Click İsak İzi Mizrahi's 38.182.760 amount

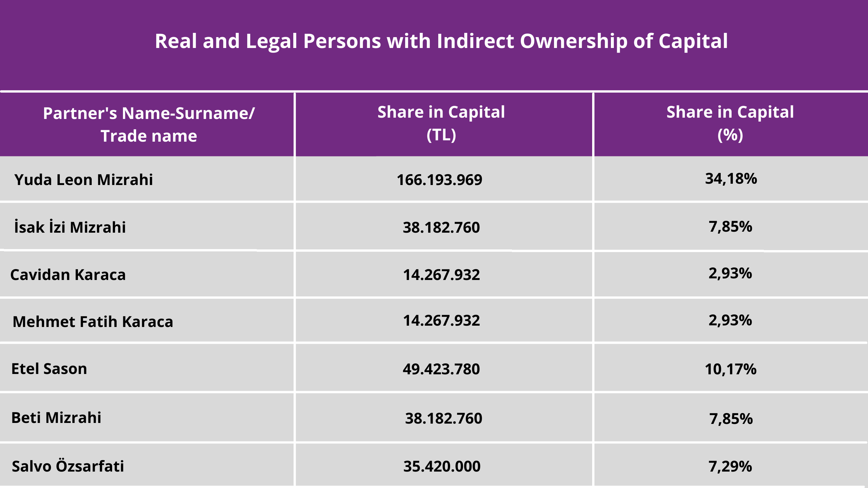pos(441,227)
